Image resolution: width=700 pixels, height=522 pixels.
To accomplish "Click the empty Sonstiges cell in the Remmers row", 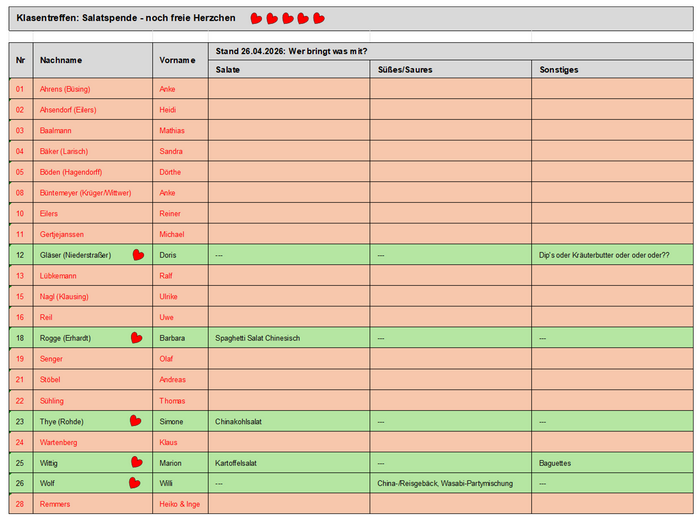I will click(x=612, y=504).
